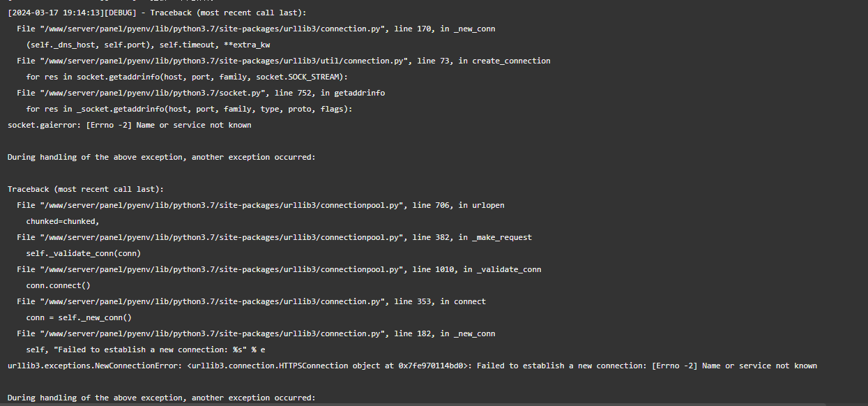Click the first 'During handling of the above exception' line
The image size is (868, 406).
coord(161,157)
